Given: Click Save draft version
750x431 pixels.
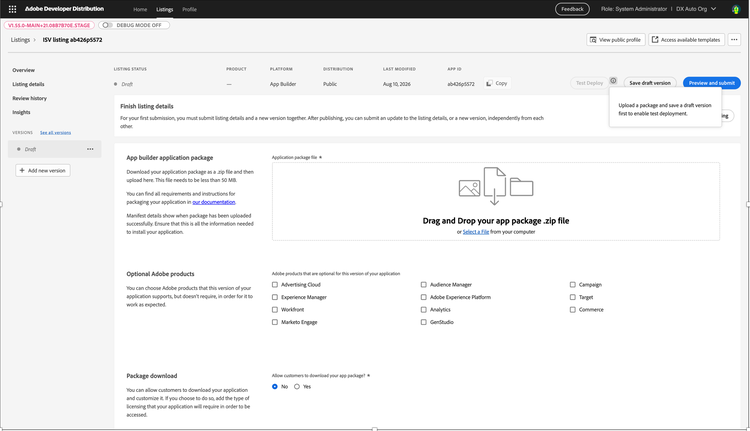Looking at the screenshot, I should click(x=650, y=83).
